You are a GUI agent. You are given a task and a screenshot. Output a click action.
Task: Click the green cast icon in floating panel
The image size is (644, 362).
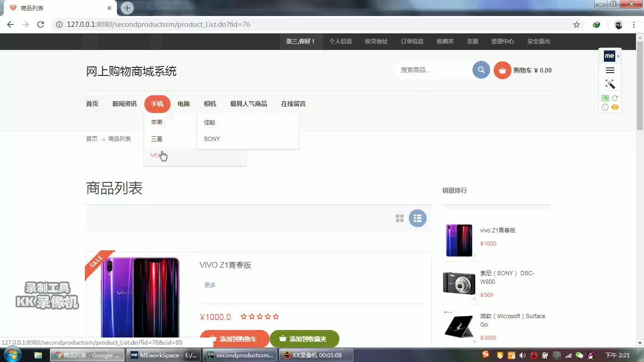point(605,98)
